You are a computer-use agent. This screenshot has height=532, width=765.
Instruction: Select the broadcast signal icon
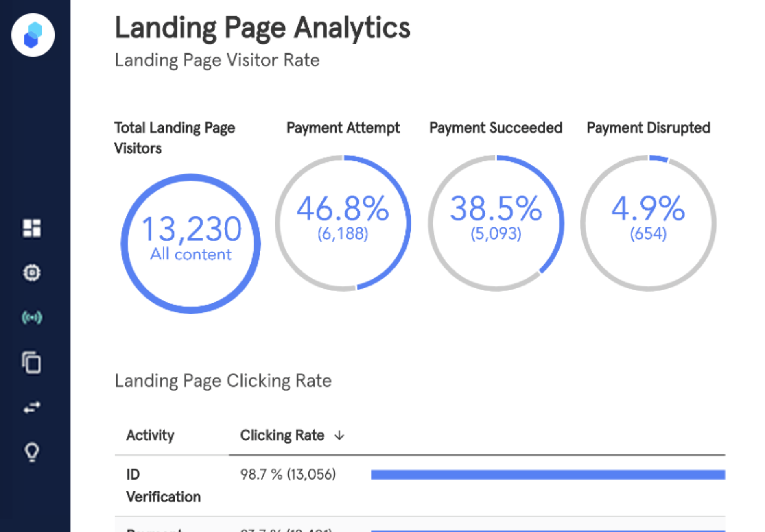click(32, 317)
